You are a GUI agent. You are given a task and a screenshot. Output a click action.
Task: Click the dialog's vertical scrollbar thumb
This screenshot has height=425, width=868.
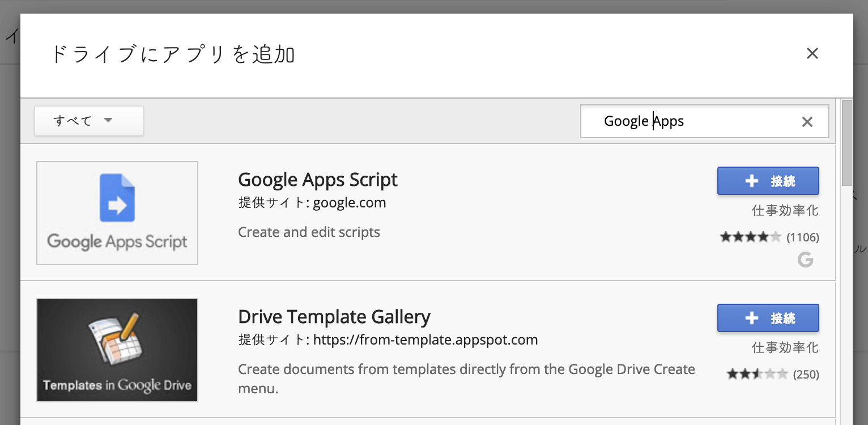pyautogui.click(x=847, y=142)
